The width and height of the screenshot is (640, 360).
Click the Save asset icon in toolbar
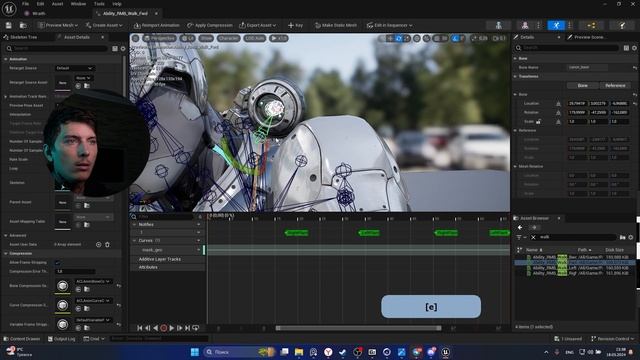pos(9,25)
